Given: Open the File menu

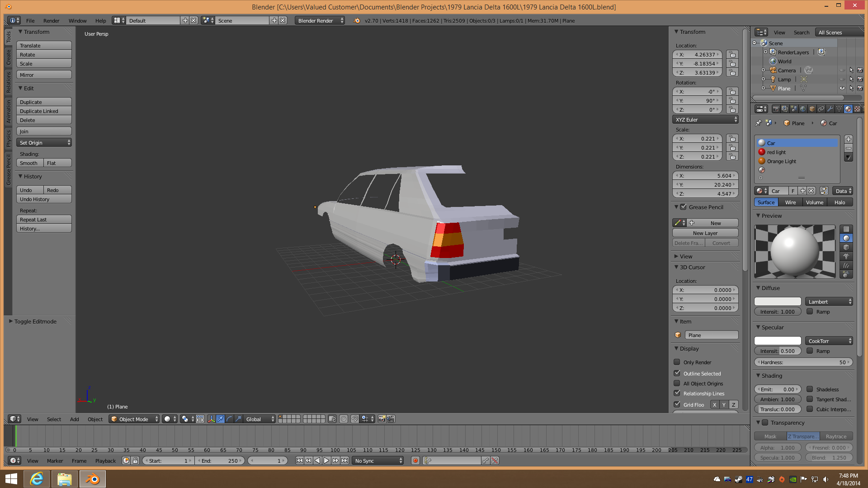Looking at the screenshot, I should point(30,20).
